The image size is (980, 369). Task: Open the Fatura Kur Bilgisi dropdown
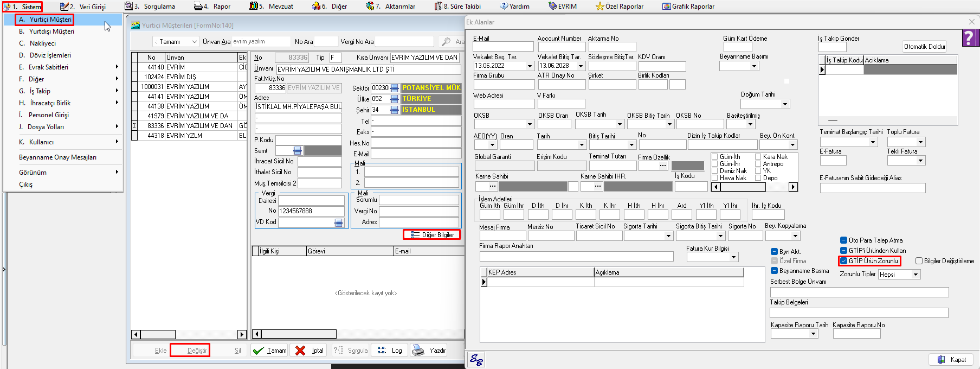(x=733, y=257)
